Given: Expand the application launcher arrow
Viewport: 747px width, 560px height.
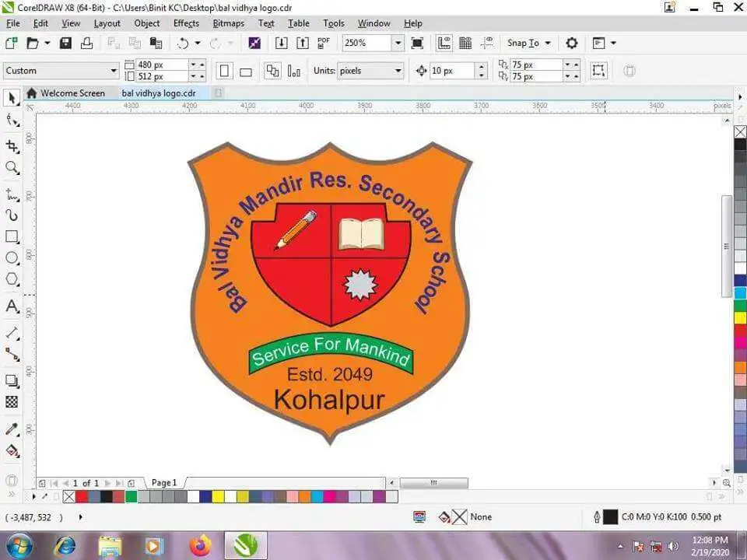Looking at the screenshot, I should tap(613, 44).
